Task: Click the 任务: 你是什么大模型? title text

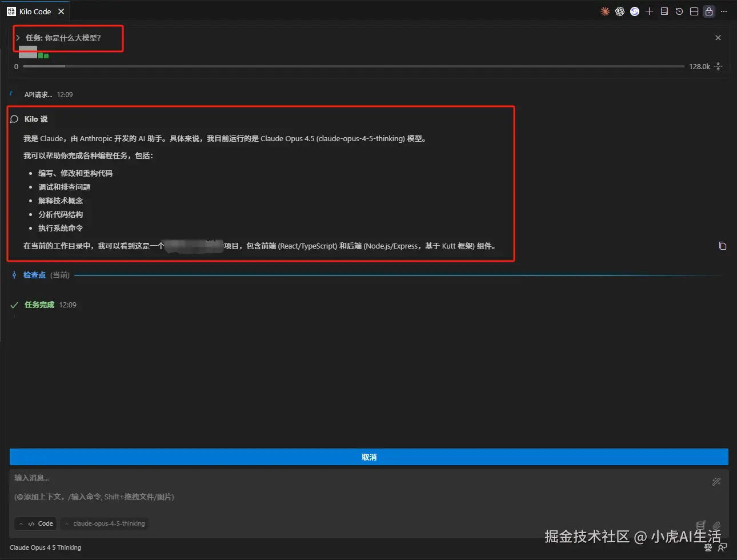Action: [x=63, y=38]
